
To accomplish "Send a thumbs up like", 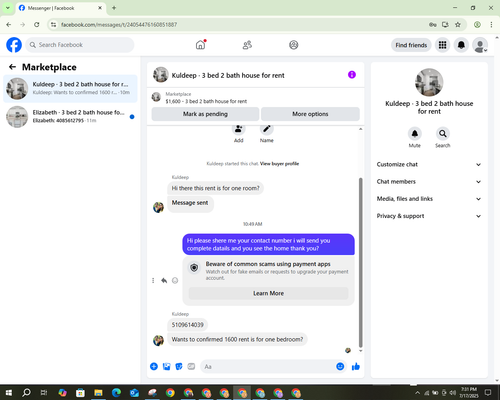I will click(x=356, y=367).
